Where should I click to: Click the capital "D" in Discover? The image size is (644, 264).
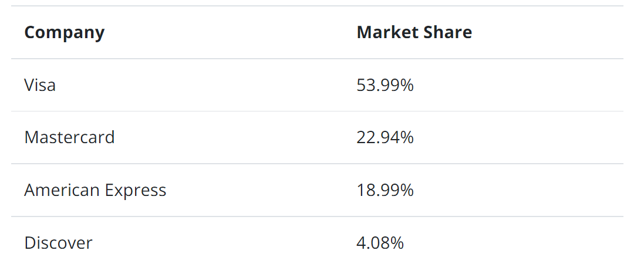tap(29, 242)
